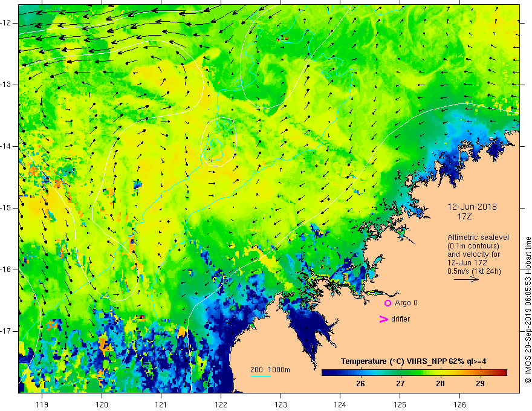Image resolution: width=532 pixels, height=411 pixels.
Task: Click the '200 1000m' depth label
Action: [270, 370]
